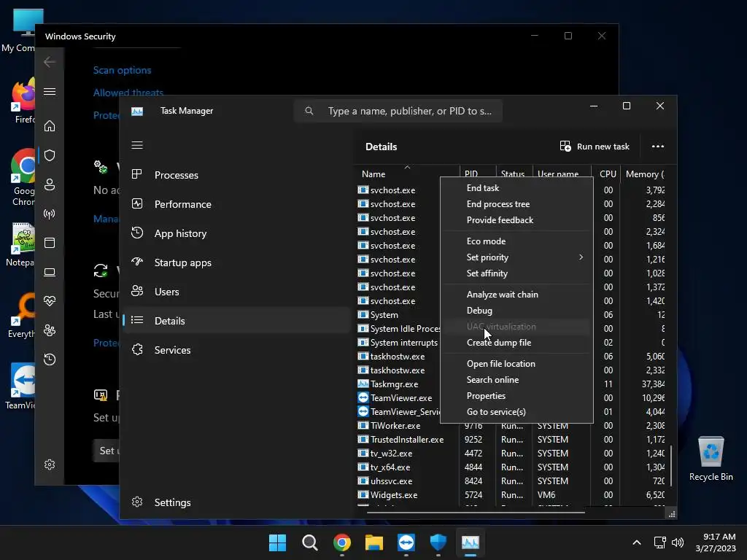Click the Run new task button
This screenshot has height=560, width=747.
click(x=595, y=146)
